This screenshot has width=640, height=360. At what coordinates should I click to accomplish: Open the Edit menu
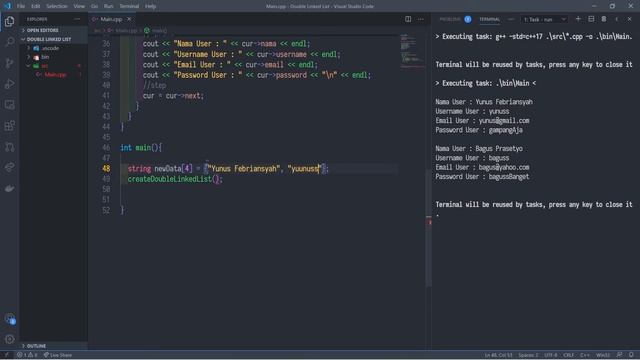pos(36,6)
